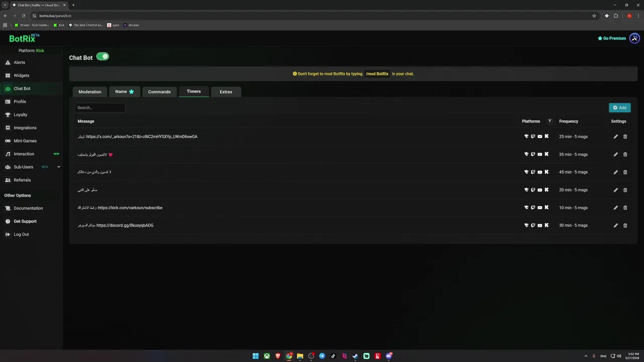Screen dimensions: 644x362
Task: Delete the 35 min timer
Action: tap(625, 154)
